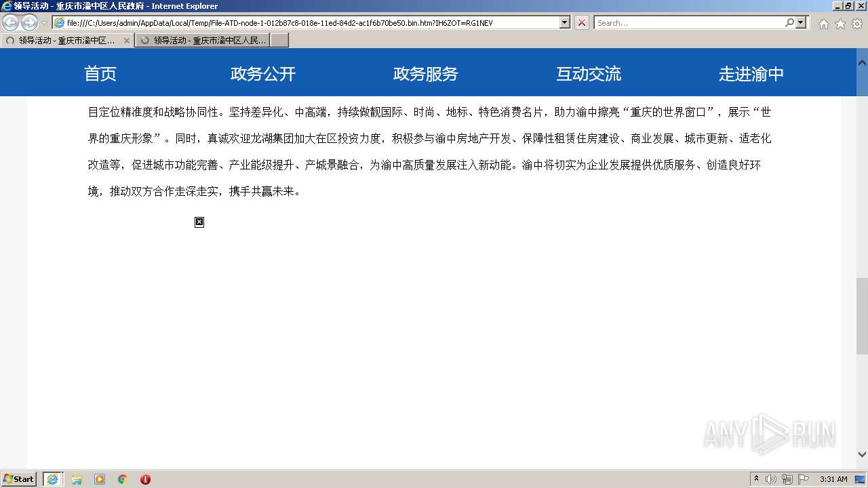Open File Explorer from the taskbar

77,479
